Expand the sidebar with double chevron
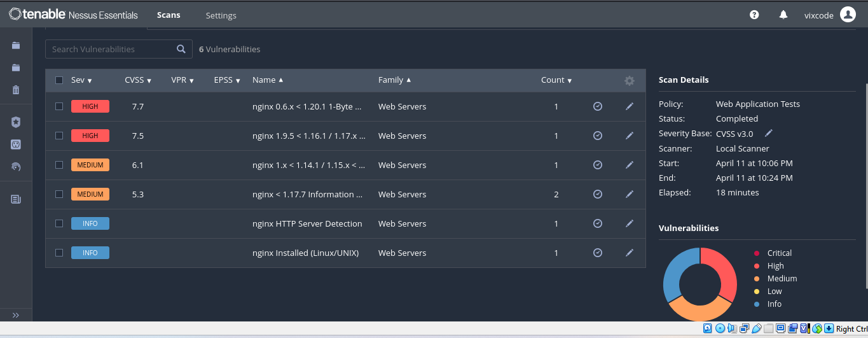 (x=16, y=315)
